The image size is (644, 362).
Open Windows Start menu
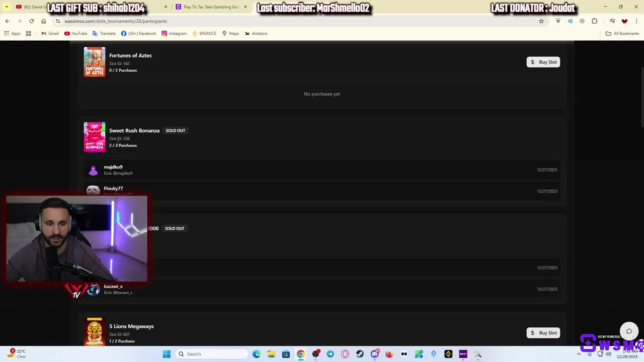coord(167,354)
